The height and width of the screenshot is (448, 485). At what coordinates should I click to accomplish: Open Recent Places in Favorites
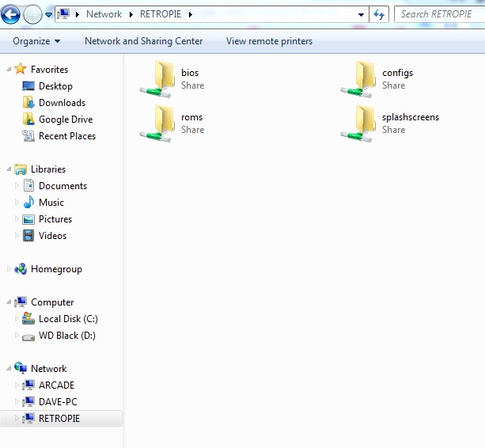point(67,136)
